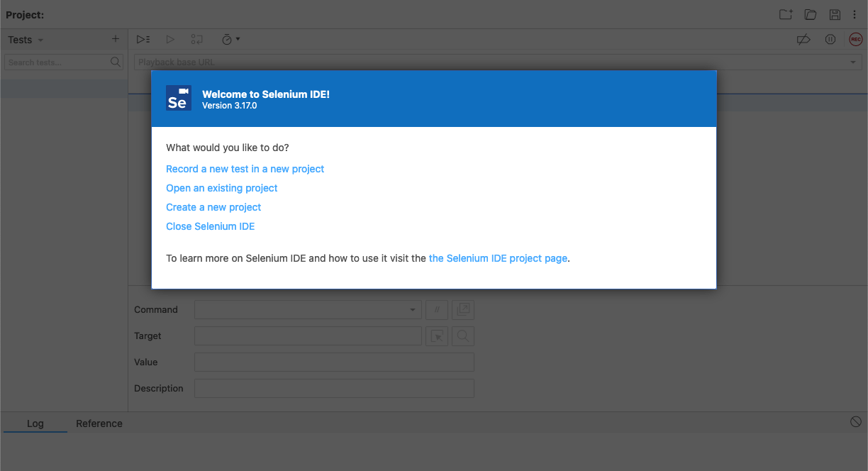The image size is (868, 471).
Task: Toggle the comment for the current command
Action: [x=437, y=309]
